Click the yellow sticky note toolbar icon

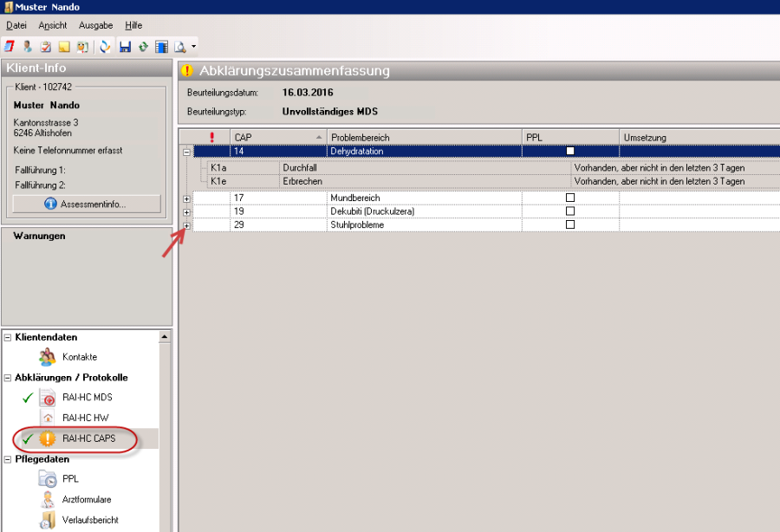pyautogui.click(x=63, y=46)
